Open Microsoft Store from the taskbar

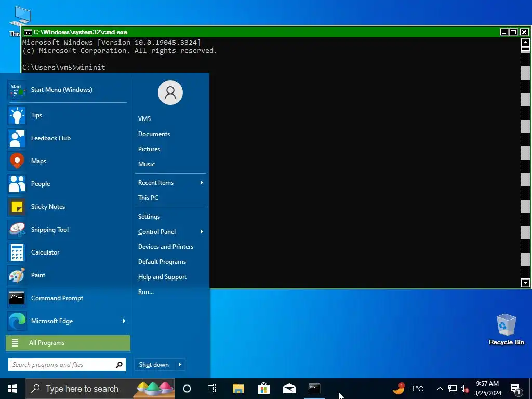(x=263, y=389)
